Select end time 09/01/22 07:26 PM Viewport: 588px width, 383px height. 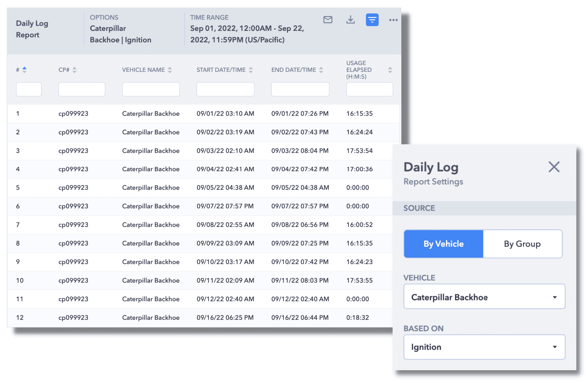300,114
